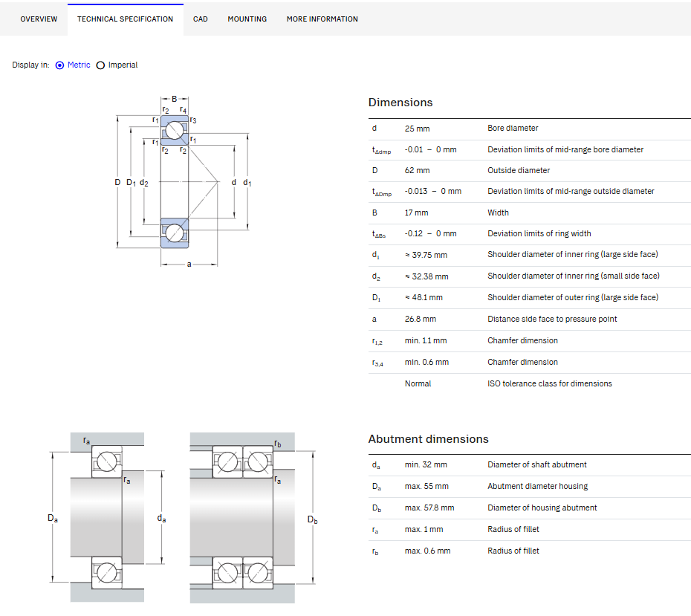
Task: Select the bore diameter value 25 mm
Action: [417, 129]
